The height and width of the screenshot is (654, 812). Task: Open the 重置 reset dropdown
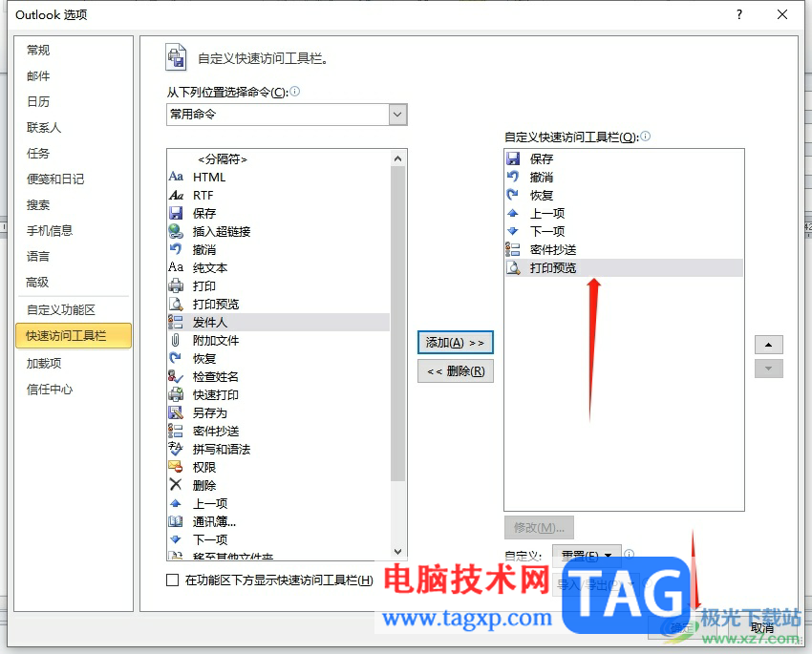[587, 556]
